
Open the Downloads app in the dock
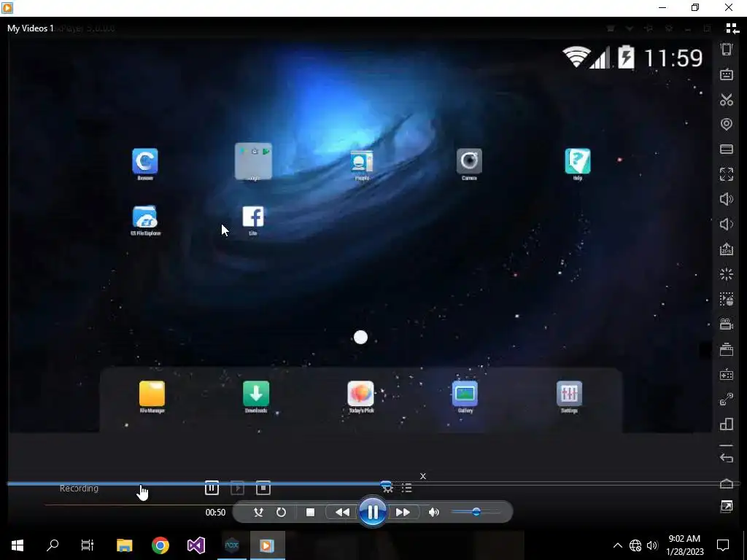(256, 397)
